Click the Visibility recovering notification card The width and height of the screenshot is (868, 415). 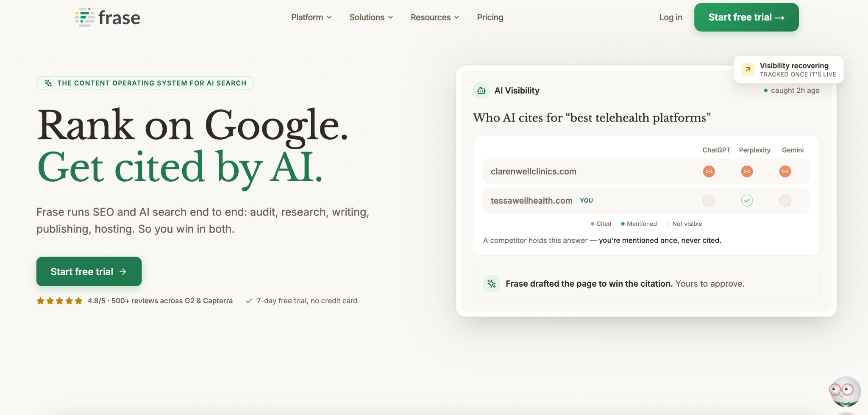tap(788, 69)
